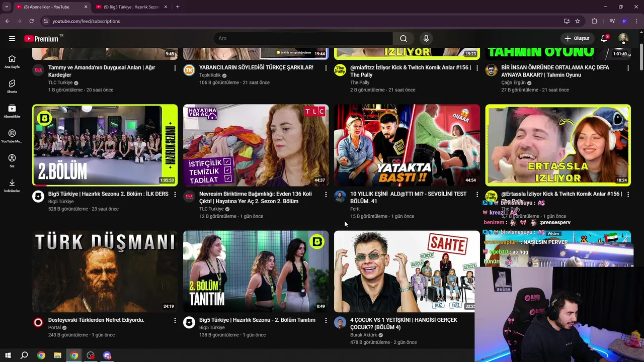
Task: Open 4 ÇOCUK VS 1 YETİŞKİN title
Action: (404, 323)
